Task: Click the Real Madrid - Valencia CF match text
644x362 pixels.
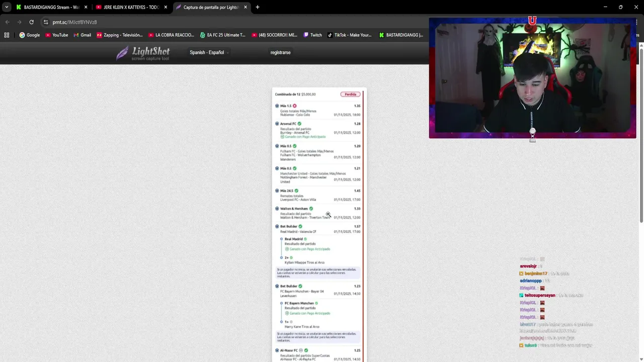Action: 298,232
